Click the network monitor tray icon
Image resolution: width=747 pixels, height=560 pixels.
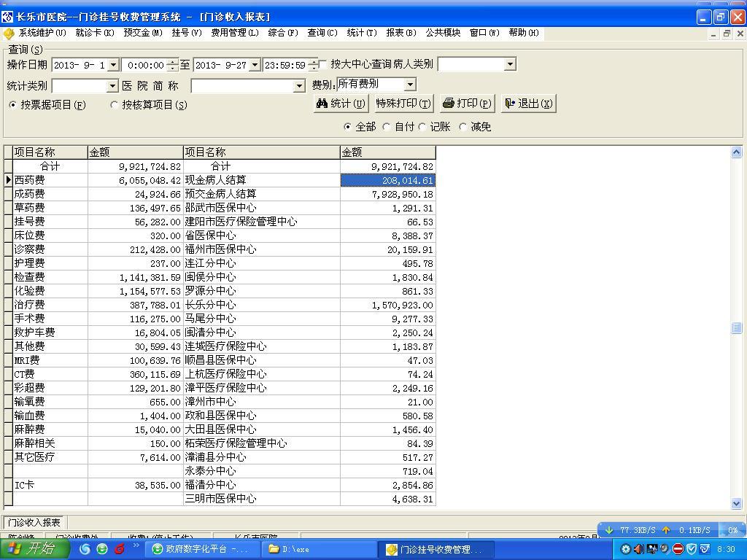(651, 549)
